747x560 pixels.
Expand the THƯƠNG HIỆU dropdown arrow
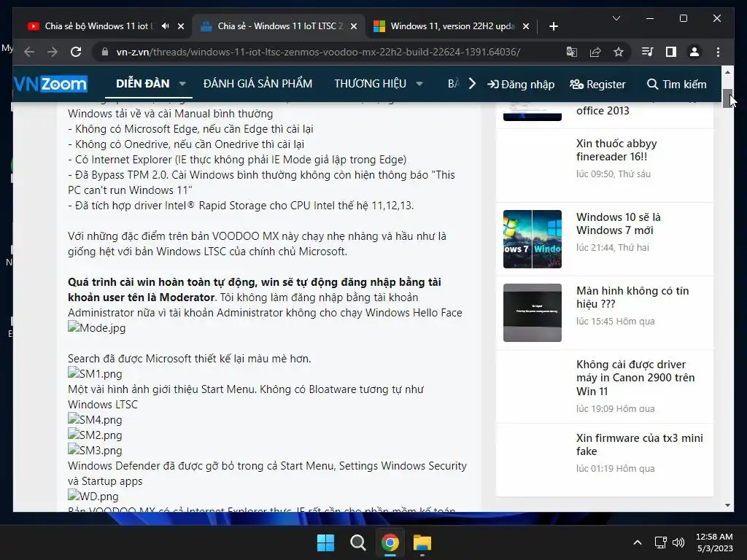419,84
